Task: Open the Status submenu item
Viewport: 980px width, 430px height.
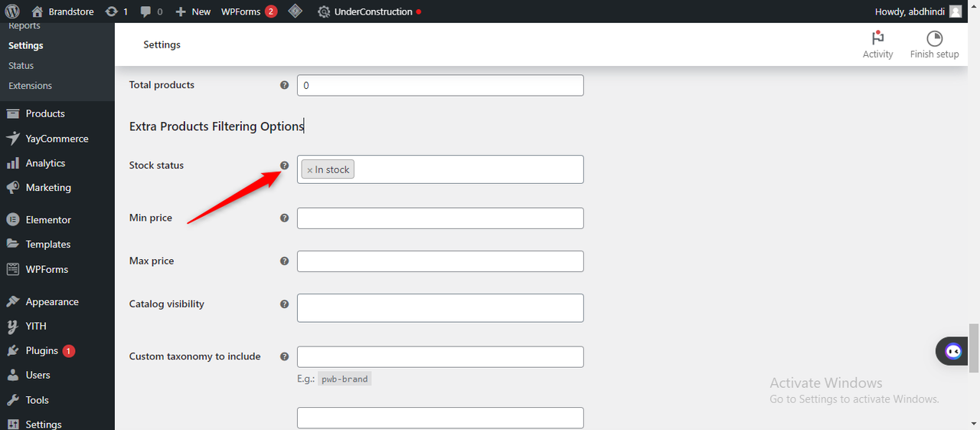Action: coord(21,65)
